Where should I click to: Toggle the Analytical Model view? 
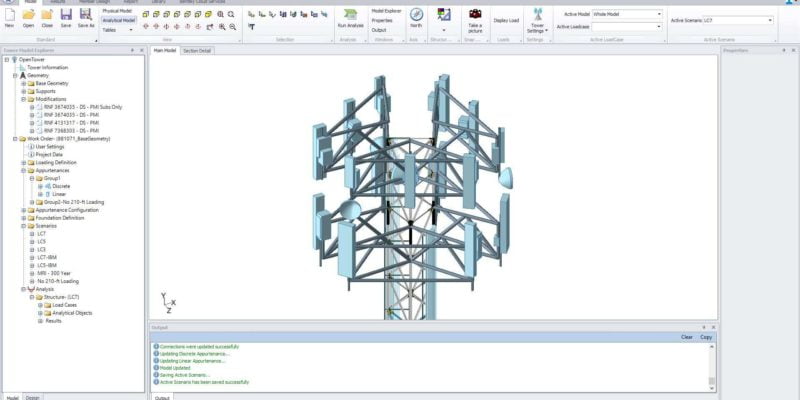pyautogui.click(x=120, y=20)
